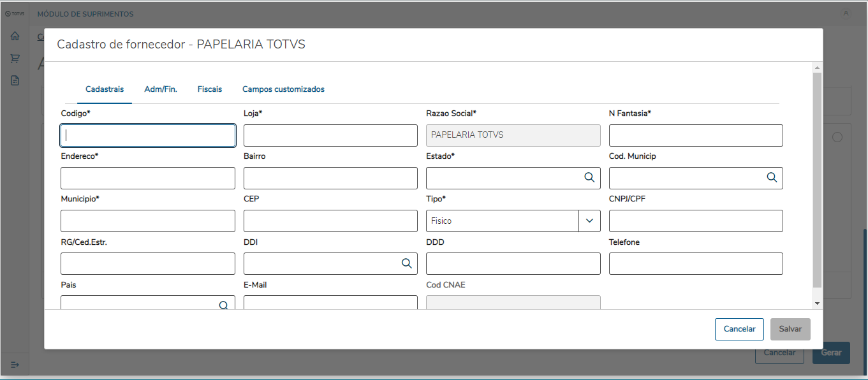
Task: Focus the CNPJ/CPF text field
Action: (x=696, y=221)
